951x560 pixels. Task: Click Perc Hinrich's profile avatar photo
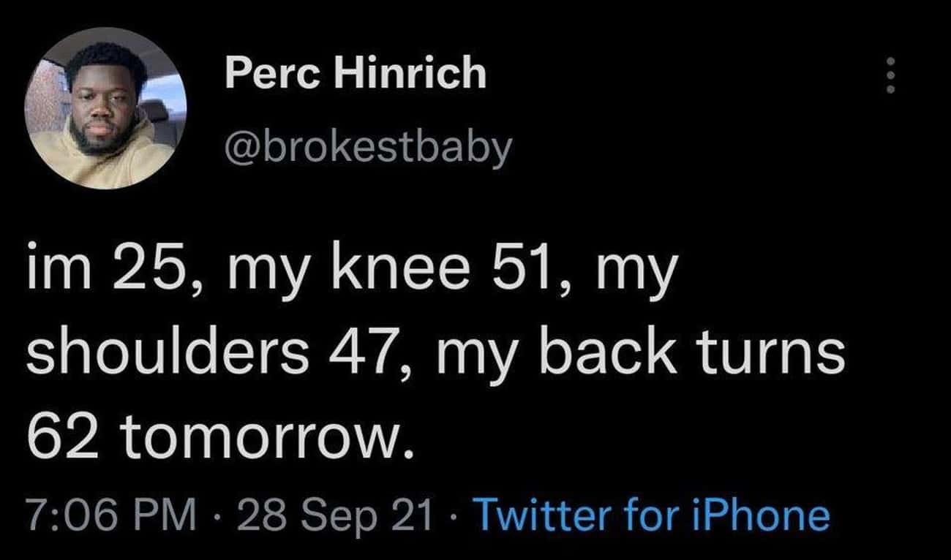point(106,109)
